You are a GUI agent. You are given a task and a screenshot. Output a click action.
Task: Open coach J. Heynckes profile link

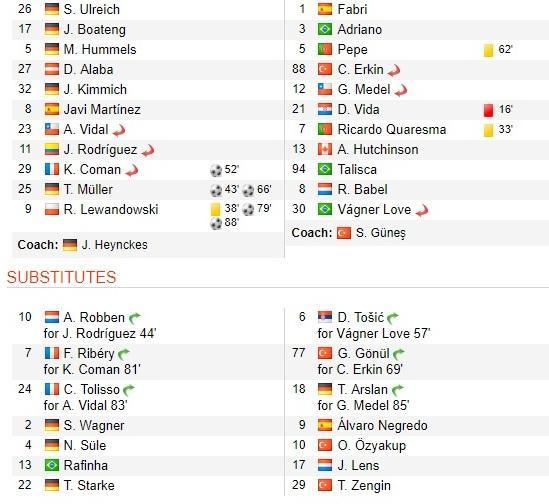pyautogui.click(x=114, y=245)
